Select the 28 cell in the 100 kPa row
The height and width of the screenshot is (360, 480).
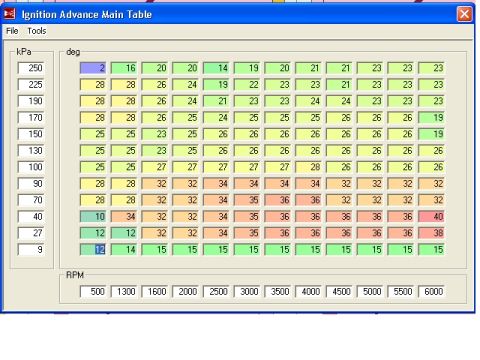pyautogui.click(x=308, y=167)
